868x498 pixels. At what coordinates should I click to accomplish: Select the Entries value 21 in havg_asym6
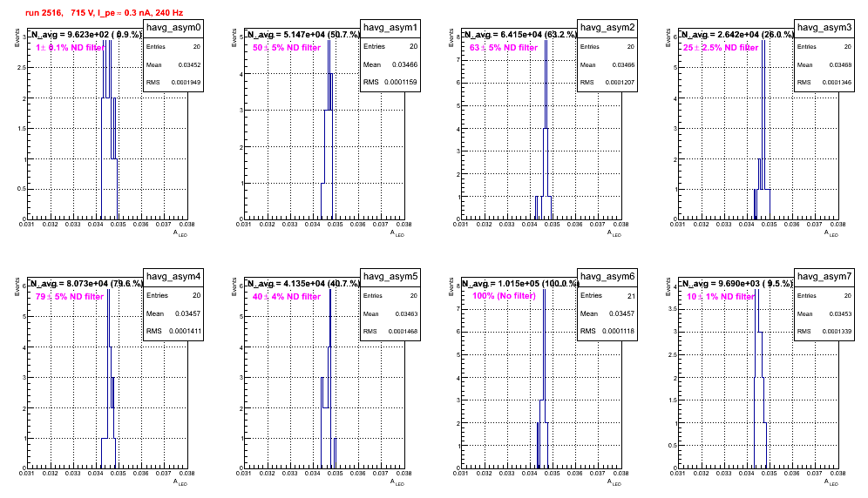631,296
